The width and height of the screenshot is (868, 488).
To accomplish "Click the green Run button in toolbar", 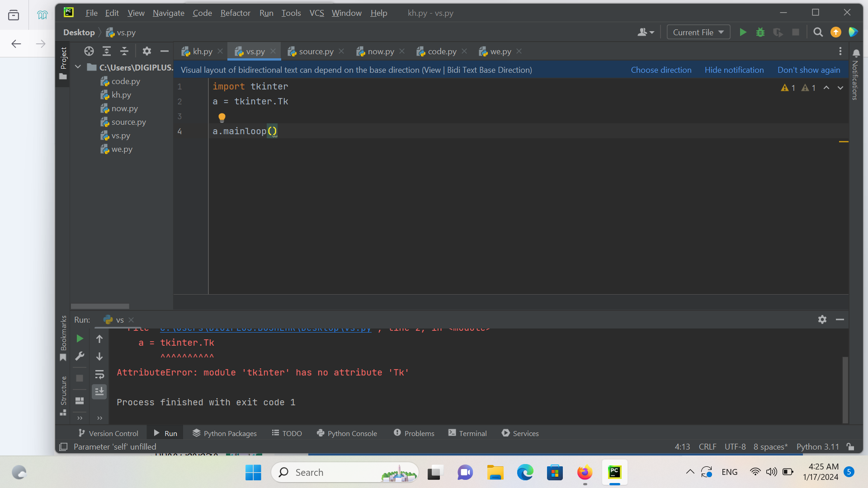I will pos(743,32).
